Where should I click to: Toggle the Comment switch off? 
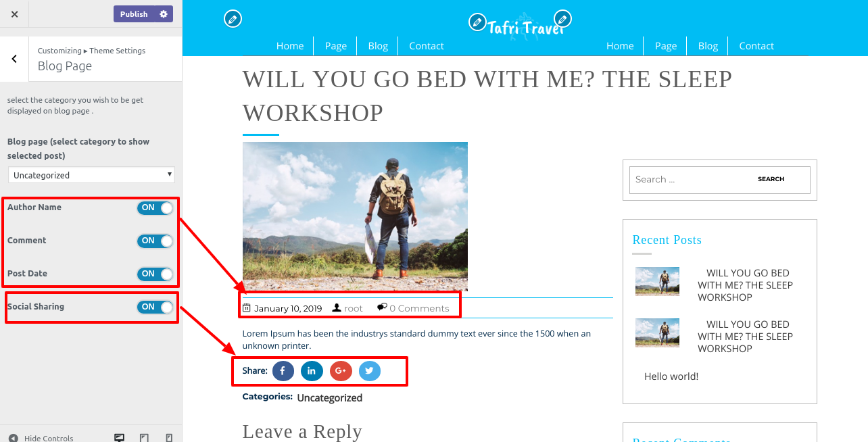point(155,241)
